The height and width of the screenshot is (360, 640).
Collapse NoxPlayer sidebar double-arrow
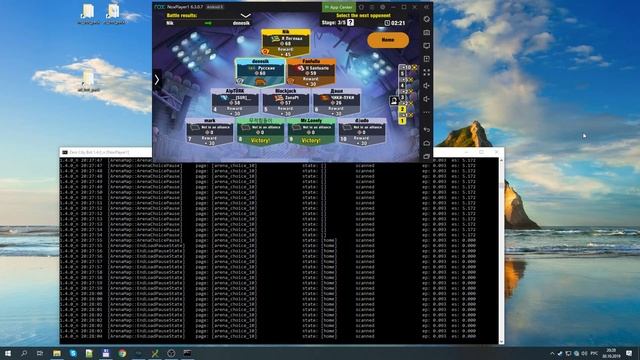tap(427, 7)
